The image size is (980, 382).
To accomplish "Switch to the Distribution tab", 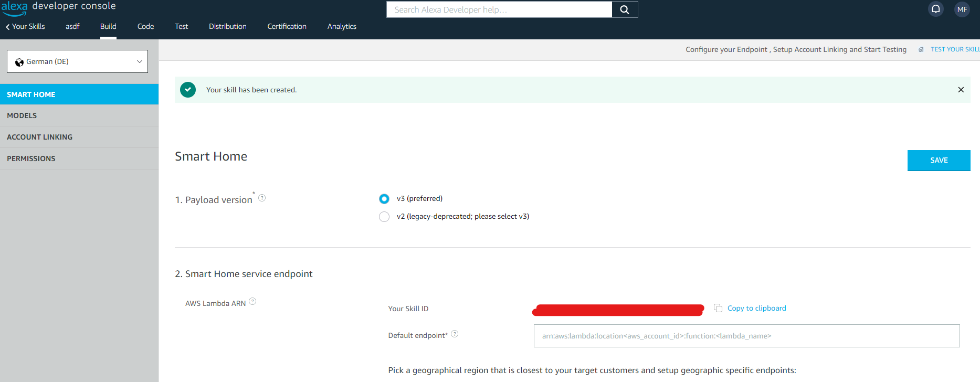I will [228, 26].
